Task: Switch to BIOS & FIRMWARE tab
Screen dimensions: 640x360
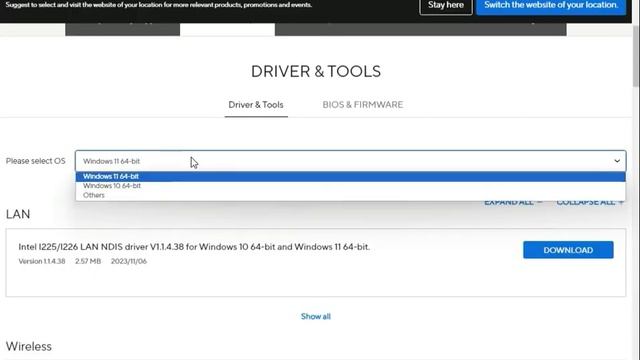Action: pos(362,105)
